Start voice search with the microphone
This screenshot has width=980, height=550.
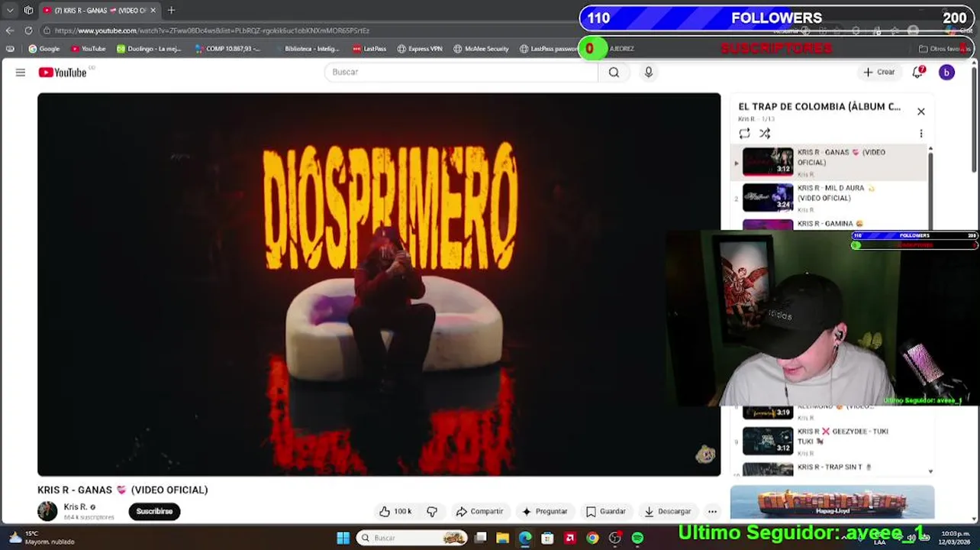pos(648,72)
